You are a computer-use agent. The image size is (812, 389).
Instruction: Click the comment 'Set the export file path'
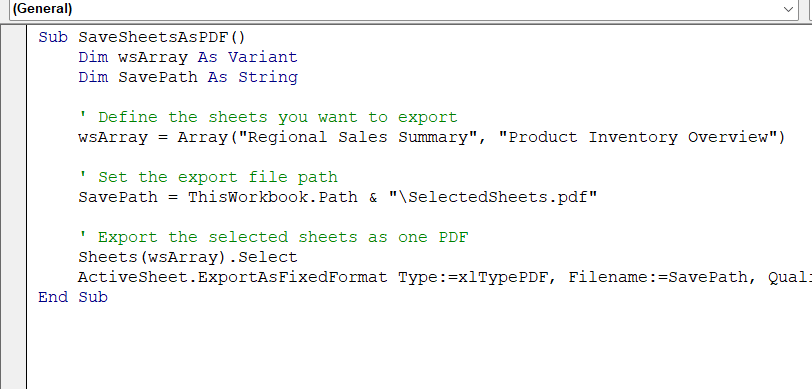pos(208,177)
